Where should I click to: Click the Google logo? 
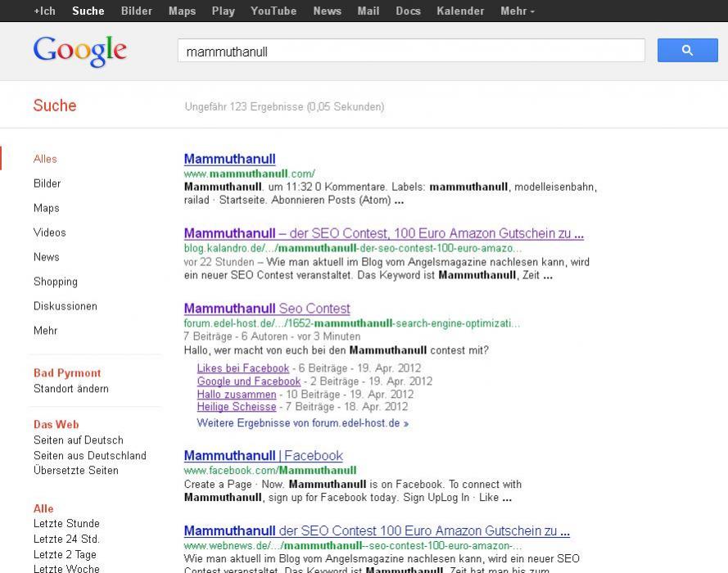coord(80,51)
